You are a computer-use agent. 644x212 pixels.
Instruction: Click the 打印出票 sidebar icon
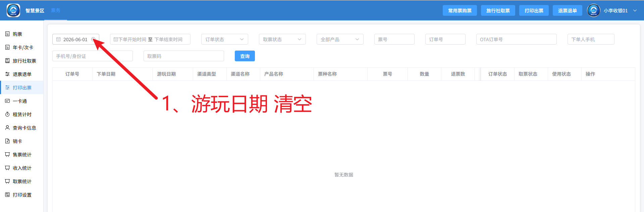pyautogui.click(x=7, y=87)
